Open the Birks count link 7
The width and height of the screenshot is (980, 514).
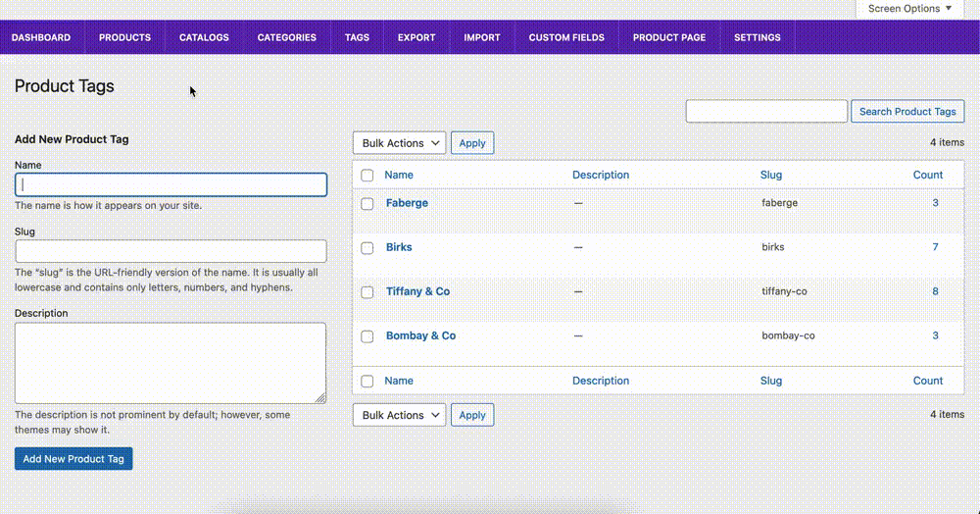pyautogui.click(x=936, y=247)
